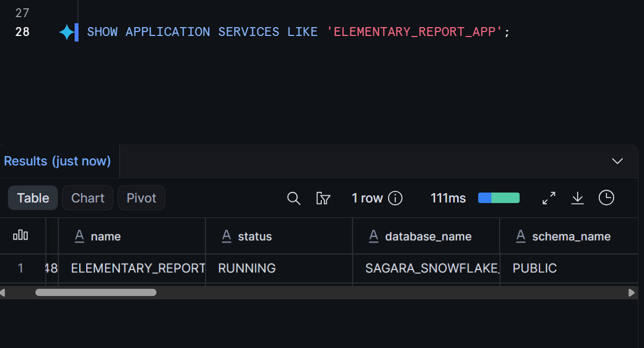This screenshot has width=644, height=348.
Task: Open search in results table
Action: [294, 199]
